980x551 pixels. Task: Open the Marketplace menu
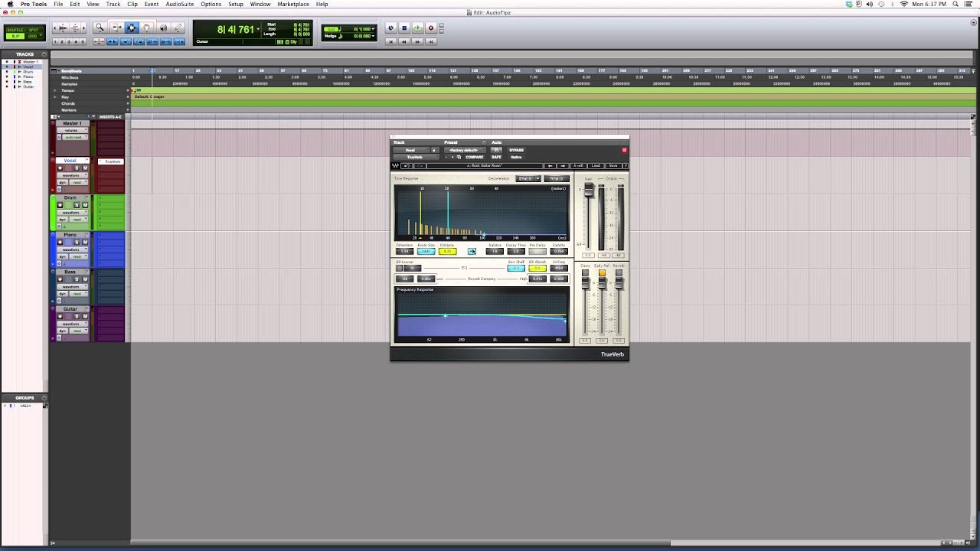[293, 4]
